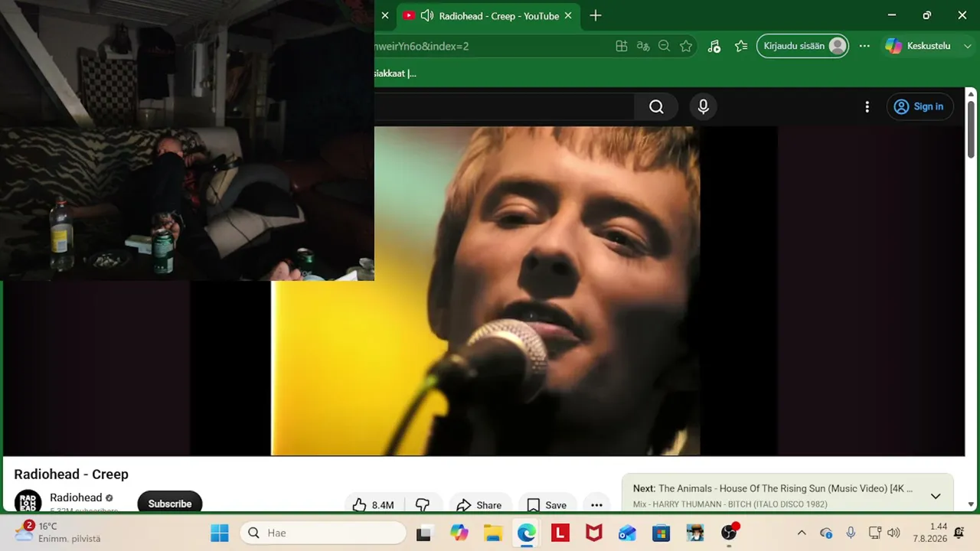The image size is (980, 551).
Task: Add this page to favorites with star icon
Action: click(686, 46)
